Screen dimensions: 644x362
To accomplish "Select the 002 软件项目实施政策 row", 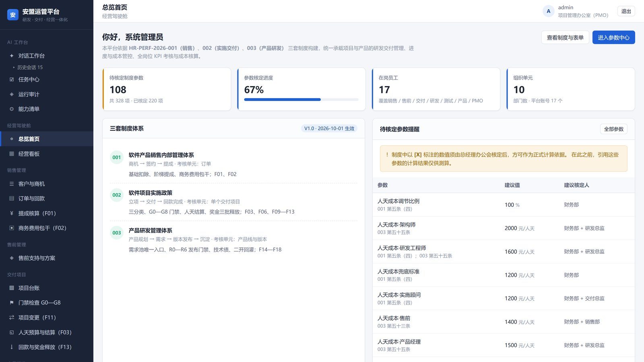I will (233, 202).
